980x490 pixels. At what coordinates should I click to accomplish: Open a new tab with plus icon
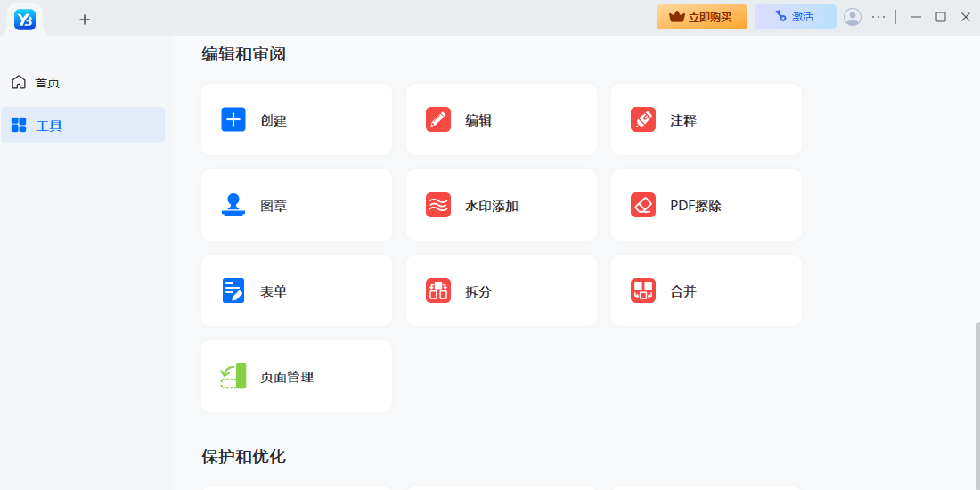point(85,20)
